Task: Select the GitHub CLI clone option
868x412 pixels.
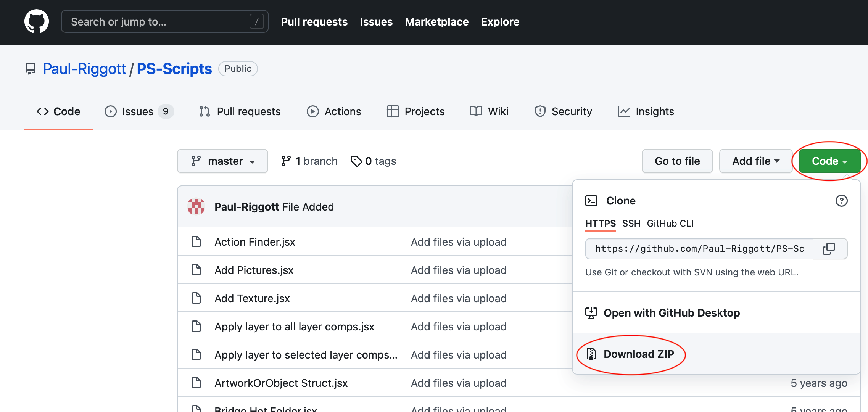Action: click(x=670, y=224)
